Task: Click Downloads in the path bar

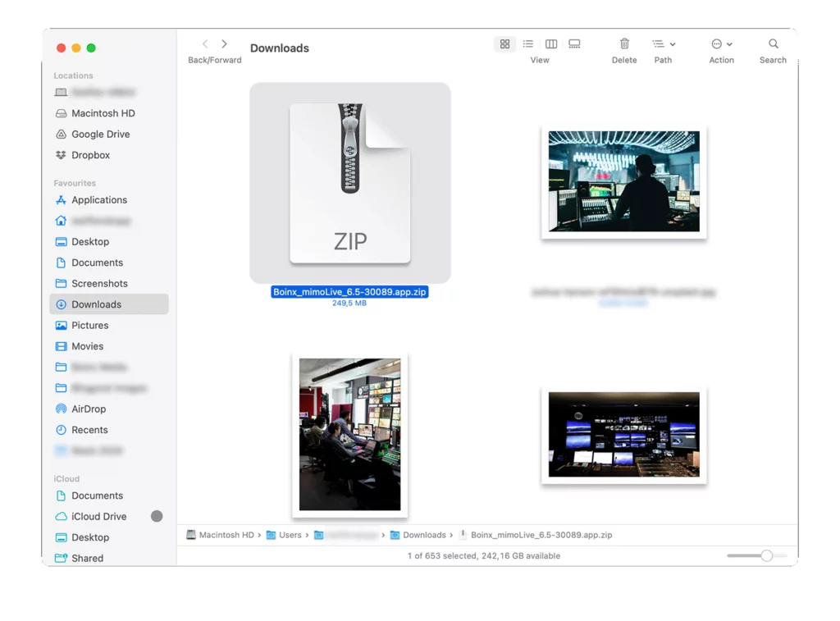Action: pyautogui.click(x=418, y=535)
